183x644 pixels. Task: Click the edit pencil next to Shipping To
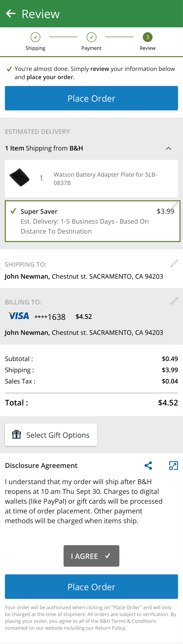click(174, 263)
